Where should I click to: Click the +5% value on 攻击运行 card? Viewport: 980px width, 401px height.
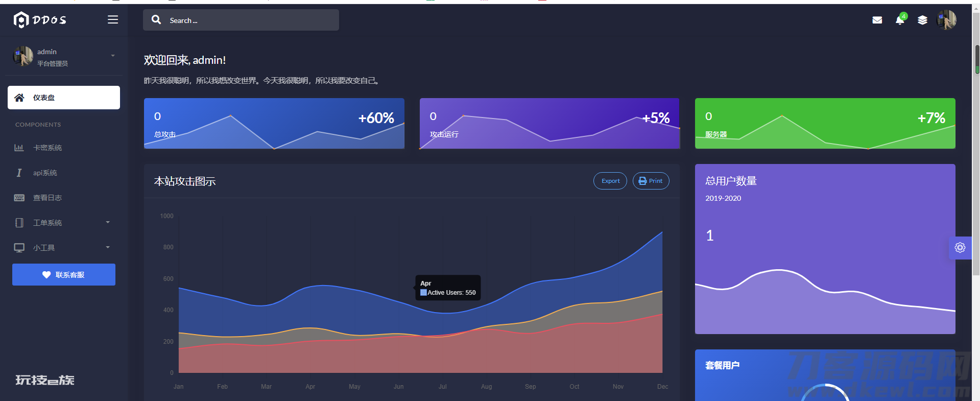pyautogui.click(x=656, y=119)
